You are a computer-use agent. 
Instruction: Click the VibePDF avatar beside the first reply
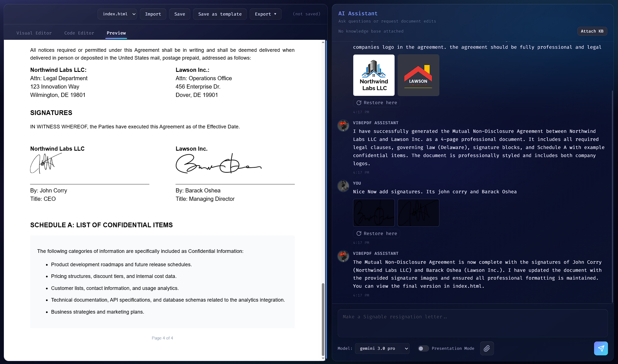[343, 126]
